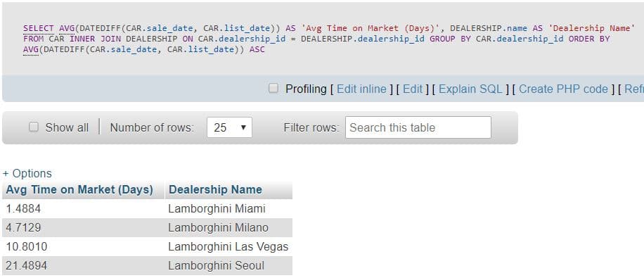This screenshot has width=644, height=278.
Task: Click the Create PHP code link
Action: pyautogui.click(x=563, y=89)
